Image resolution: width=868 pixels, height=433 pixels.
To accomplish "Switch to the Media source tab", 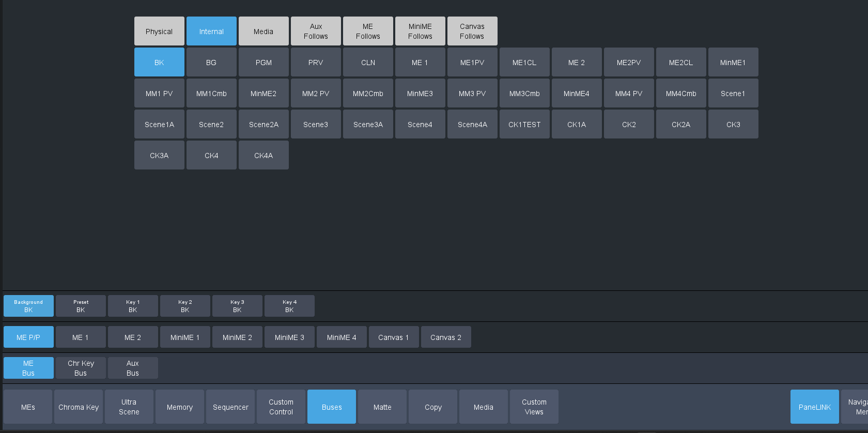I will 263,31.
